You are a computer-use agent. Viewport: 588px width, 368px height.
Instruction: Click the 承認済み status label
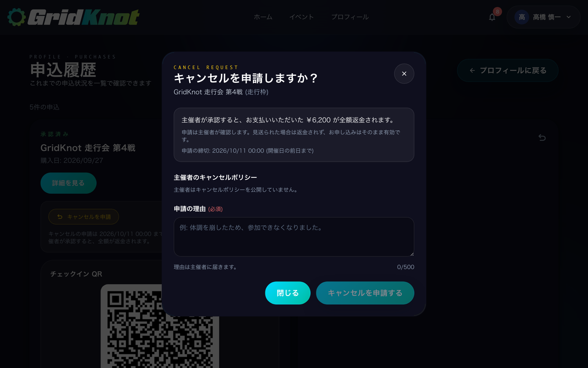point(54,134)
